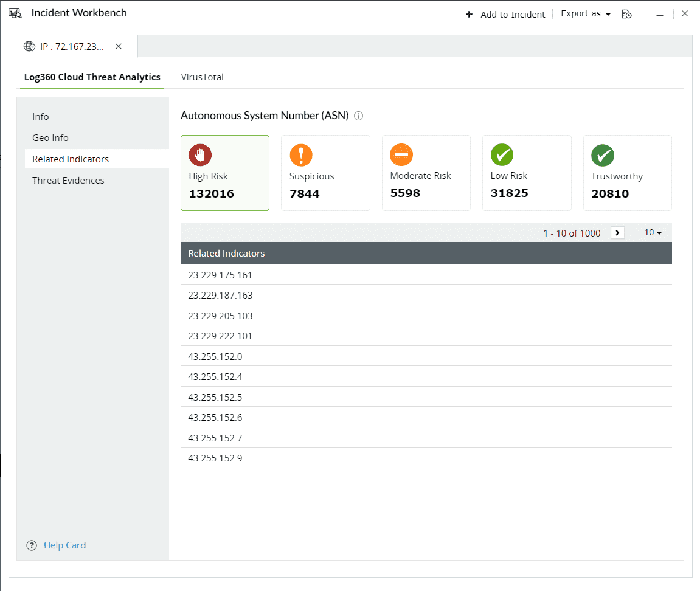Click the report schedule icon near Export
The width and height of the screenshot is (700, 591).
626,14
